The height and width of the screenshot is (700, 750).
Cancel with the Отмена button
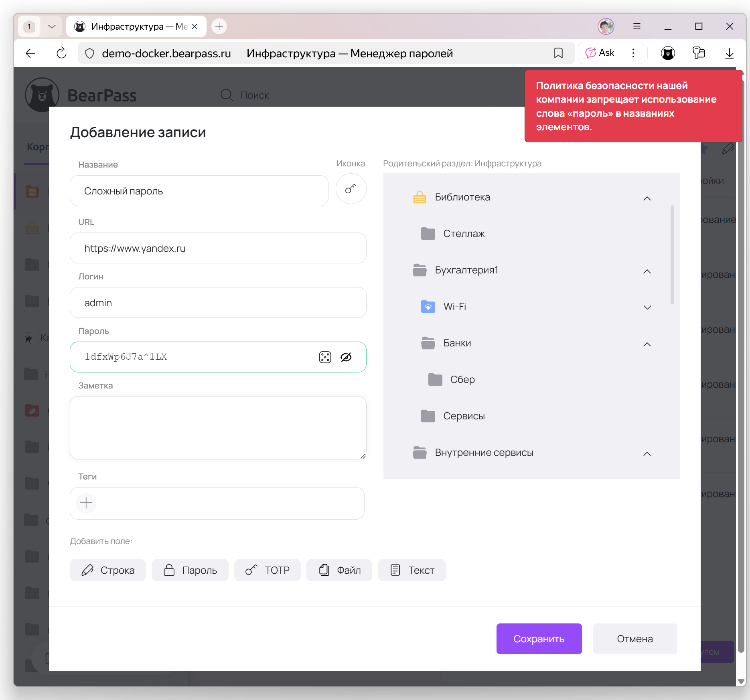coord(634,639)
